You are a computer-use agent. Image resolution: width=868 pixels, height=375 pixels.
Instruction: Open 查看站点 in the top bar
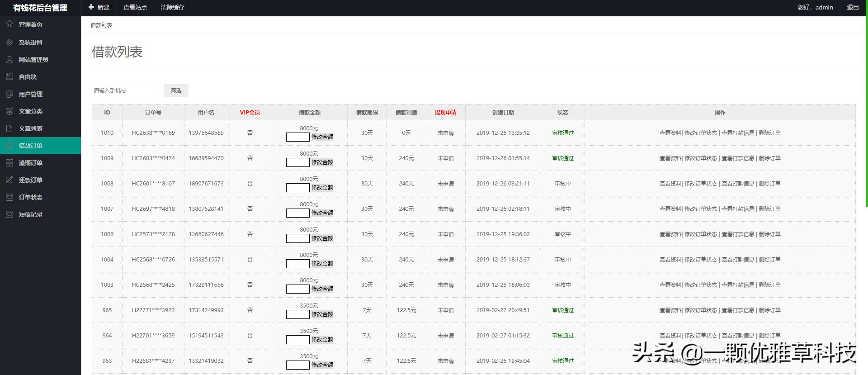[x=135, y=7]
